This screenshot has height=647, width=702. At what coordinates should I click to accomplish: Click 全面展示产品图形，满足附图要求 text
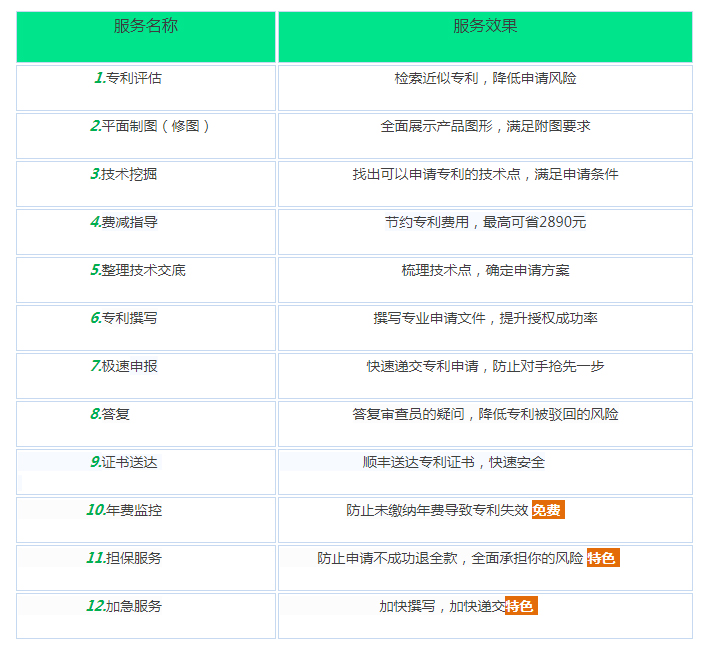(485, 126)
